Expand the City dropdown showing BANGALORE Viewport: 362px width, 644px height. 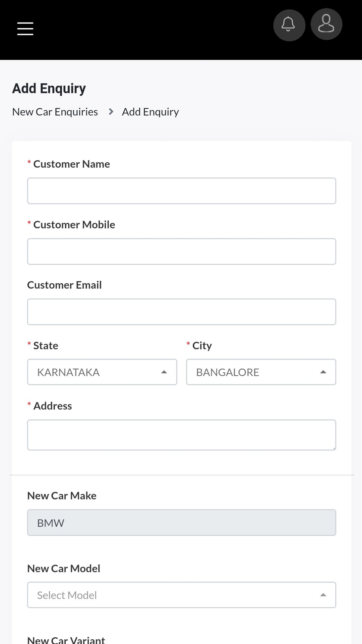coord(261,372)
